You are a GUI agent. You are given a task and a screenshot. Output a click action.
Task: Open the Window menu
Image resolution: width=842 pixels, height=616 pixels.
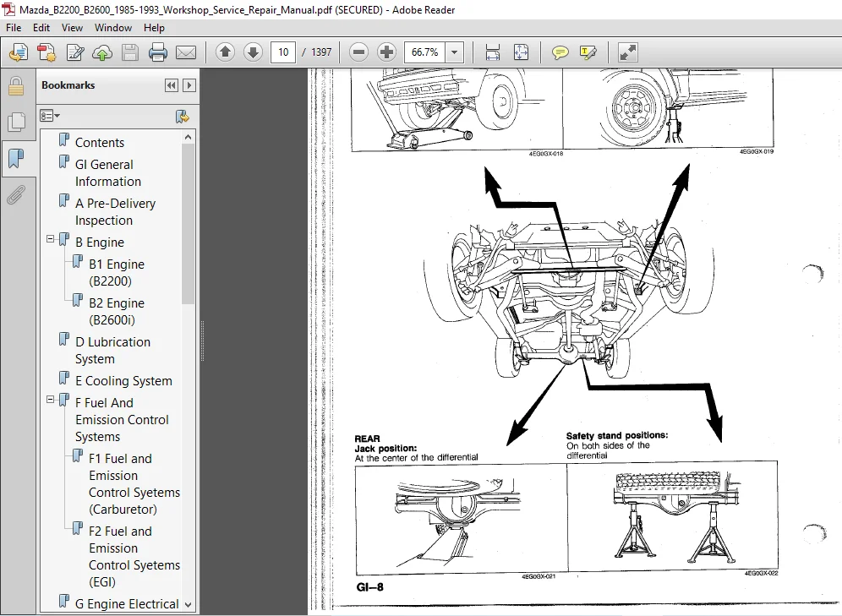coord(113,28)
